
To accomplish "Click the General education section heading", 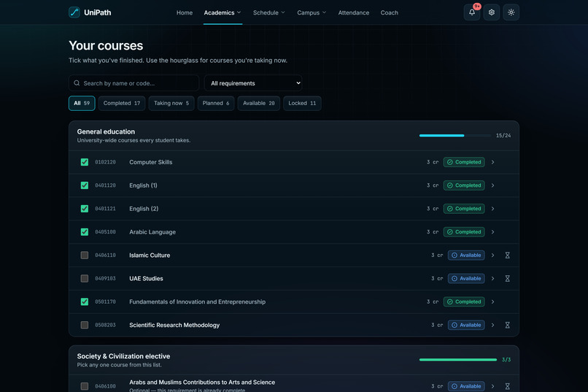I will [106, 131].
